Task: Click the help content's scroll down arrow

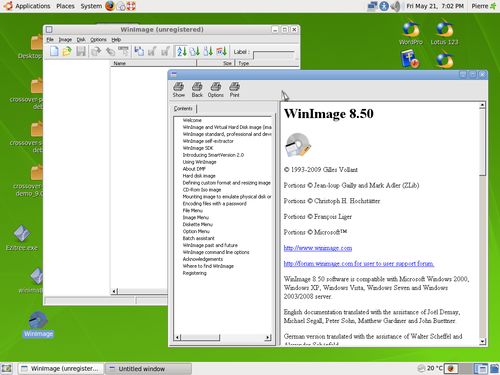Action: tap(482, 341)
